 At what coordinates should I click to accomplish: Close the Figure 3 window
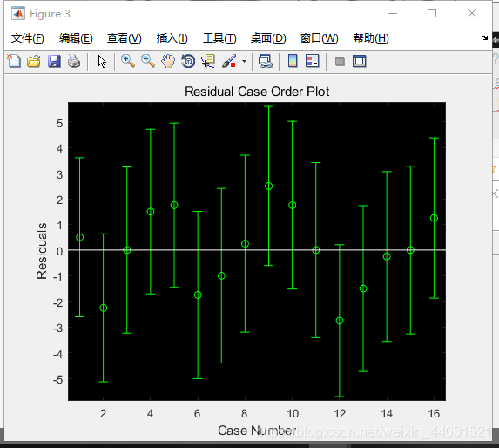point(472,13)
